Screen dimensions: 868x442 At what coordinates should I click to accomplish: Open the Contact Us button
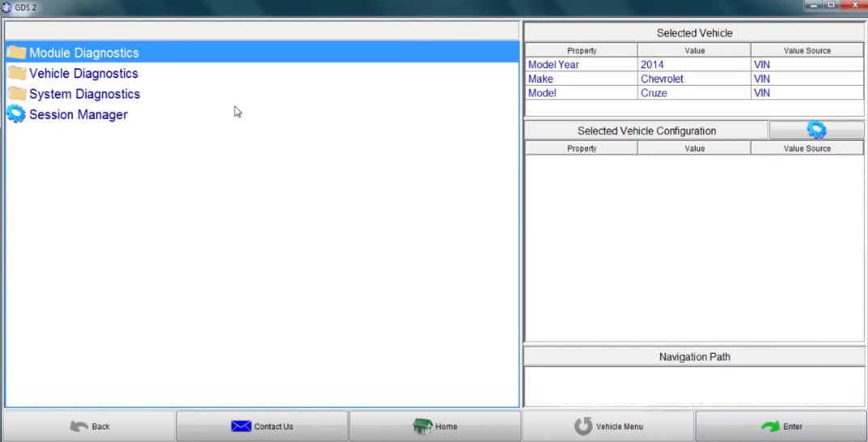(x=262, y=426)
